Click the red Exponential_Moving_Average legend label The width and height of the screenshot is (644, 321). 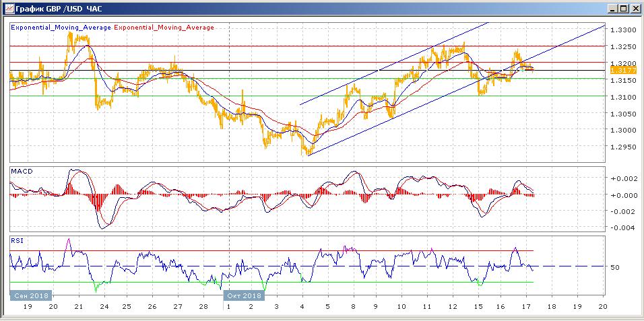pyautogui.click(x=164, y=28)
